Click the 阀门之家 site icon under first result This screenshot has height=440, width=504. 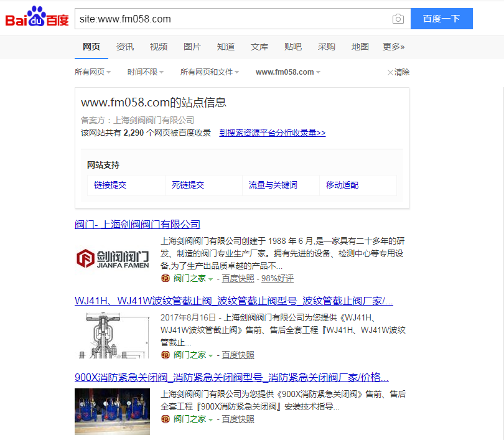[164, 278]
